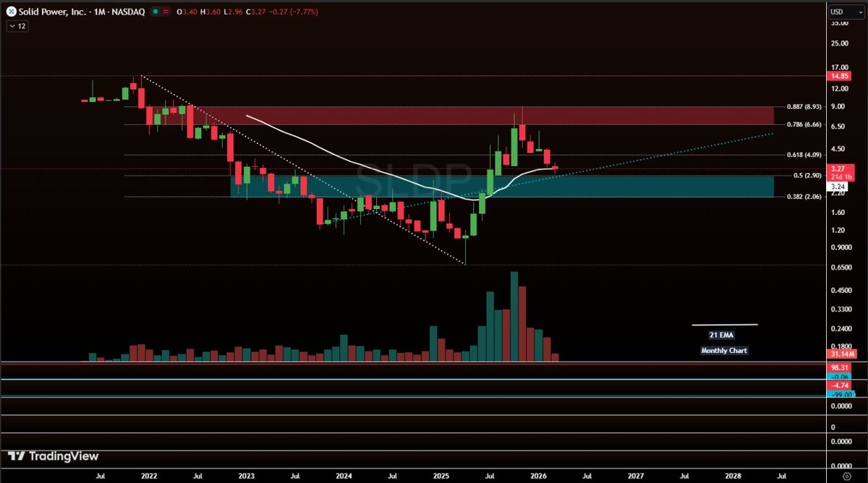868x483 pixels.
Task: Click the 35.00 price scale label
Action: (840, 22)
